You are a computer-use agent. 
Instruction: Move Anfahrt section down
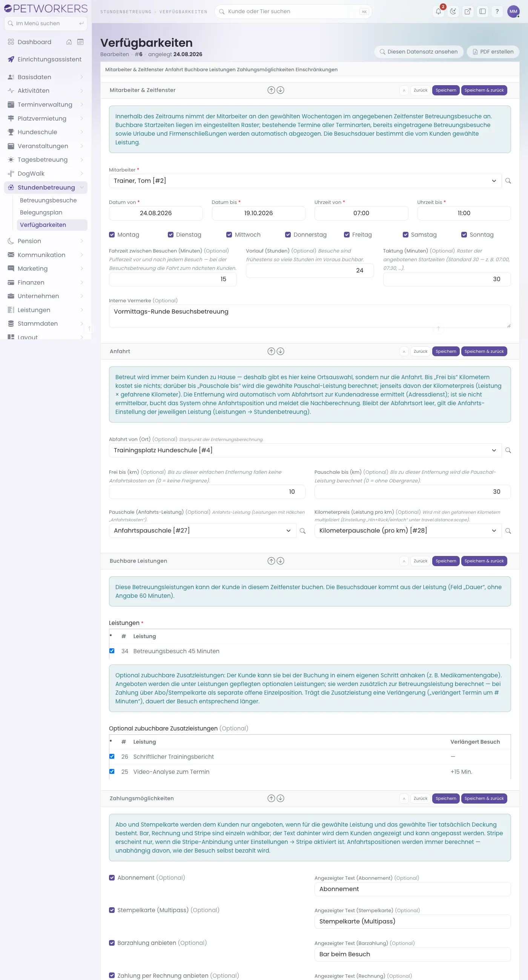pos(281,351)
